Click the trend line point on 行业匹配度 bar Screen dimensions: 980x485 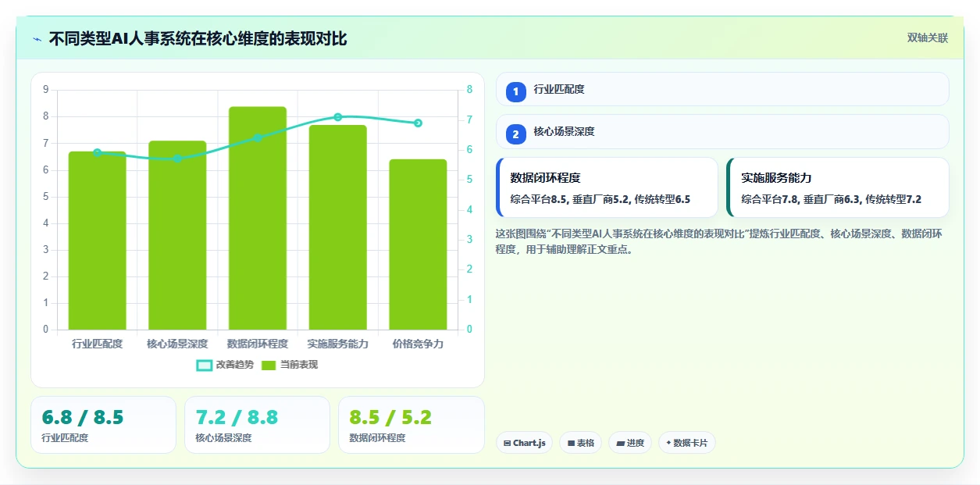point(97,152)
